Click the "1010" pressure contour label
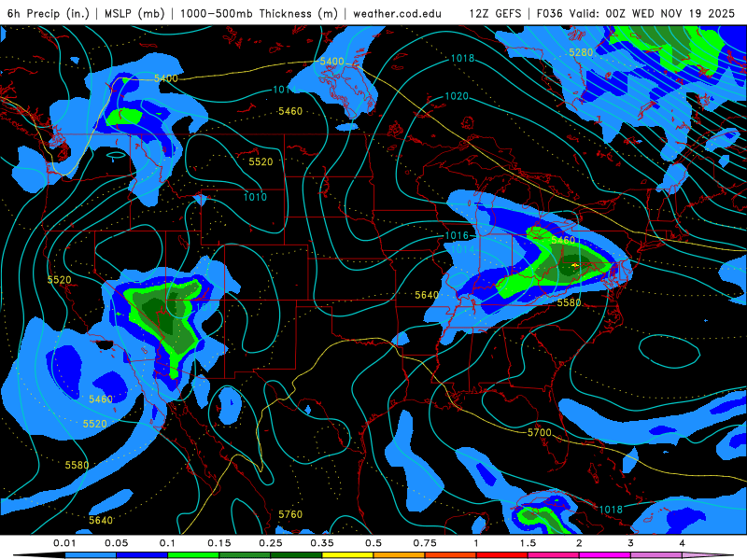 255,197
